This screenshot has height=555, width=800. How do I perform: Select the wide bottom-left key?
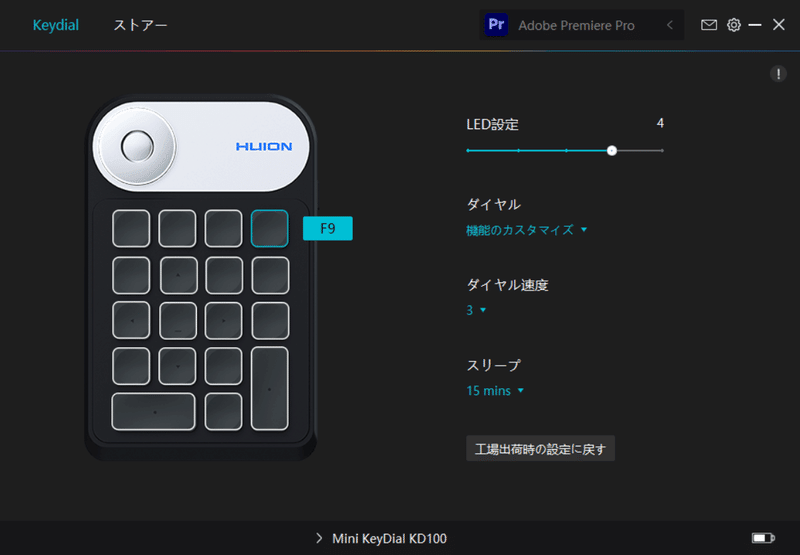(x=154, y=412)
